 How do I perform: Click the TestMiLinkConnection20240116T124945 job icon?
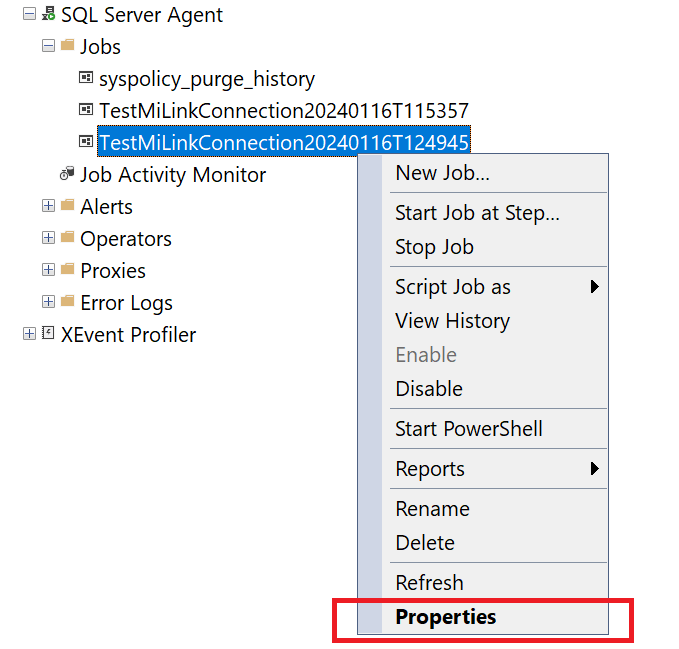pos(86,141)
